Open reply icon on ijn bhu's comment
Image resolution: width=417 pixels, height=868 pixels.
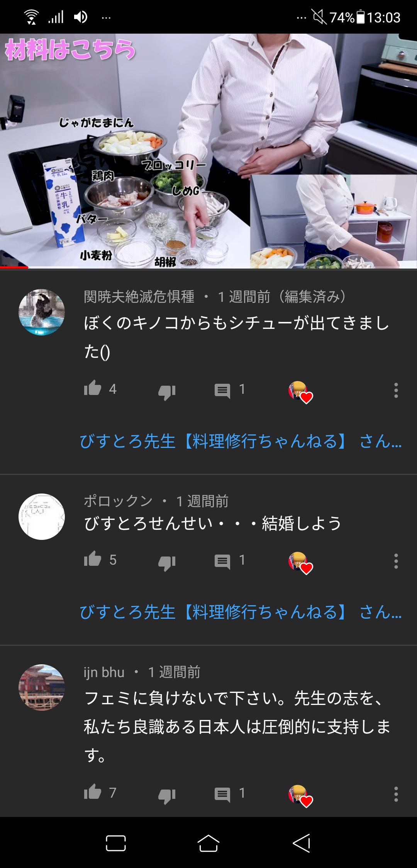[222, 795]
